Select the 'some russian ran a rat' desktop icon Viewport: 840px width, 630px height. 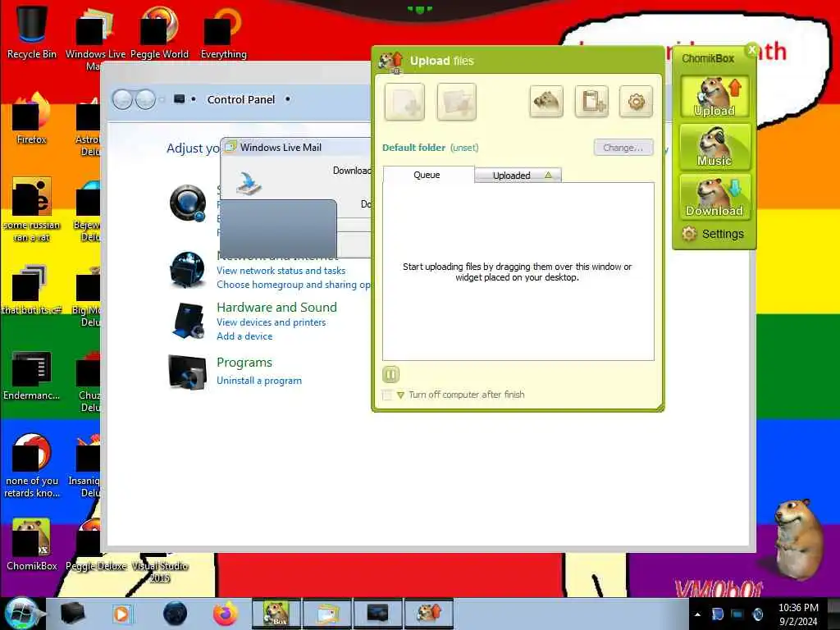pyautogui.click(x=32, y=209)
